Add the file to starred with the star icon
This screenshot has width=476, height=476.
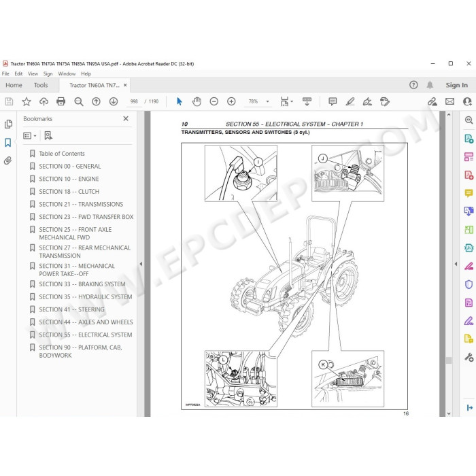(27, 101)
